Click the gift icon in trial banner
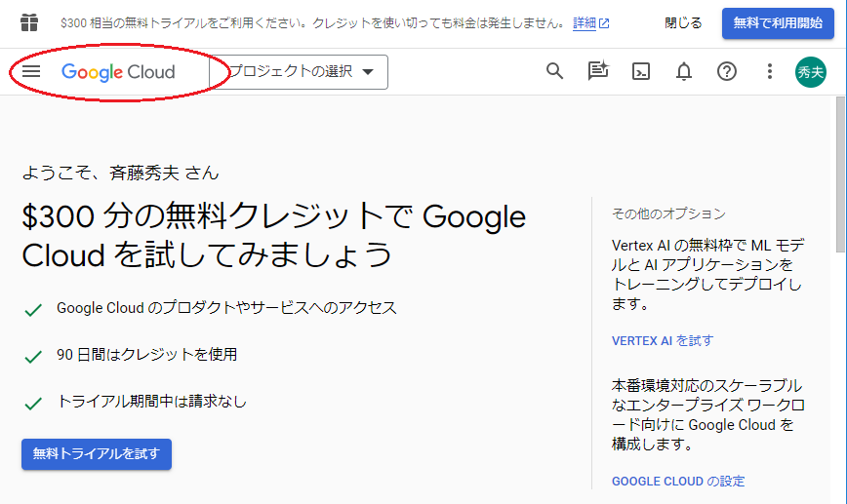 (x=29, y=23)
